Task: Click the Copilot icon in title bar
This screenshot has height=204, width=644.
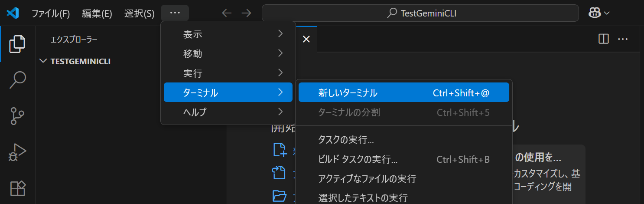Action: tap(594, 13)
